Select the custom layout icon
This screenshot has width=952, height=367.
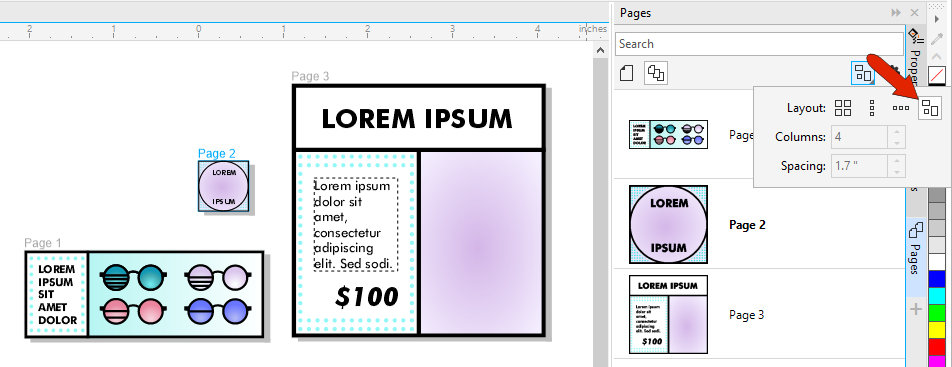(x=930, y=108)
